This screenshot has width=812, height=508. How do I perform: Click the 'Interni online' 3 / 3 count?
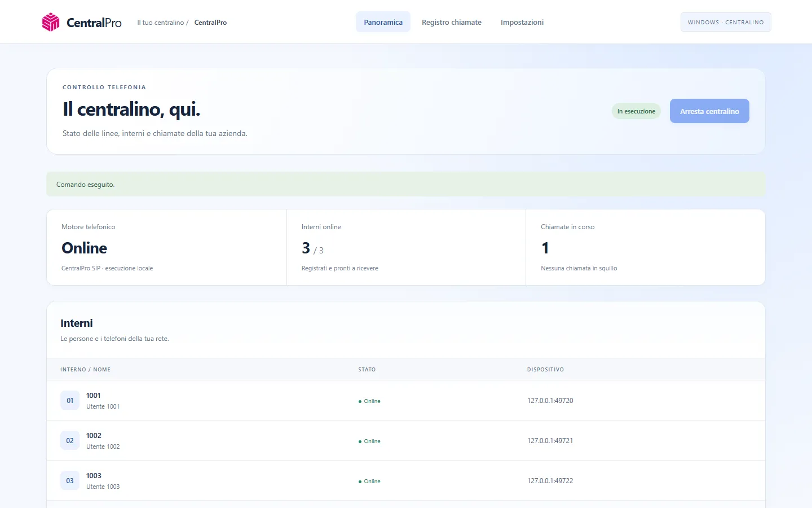point(312,248)
